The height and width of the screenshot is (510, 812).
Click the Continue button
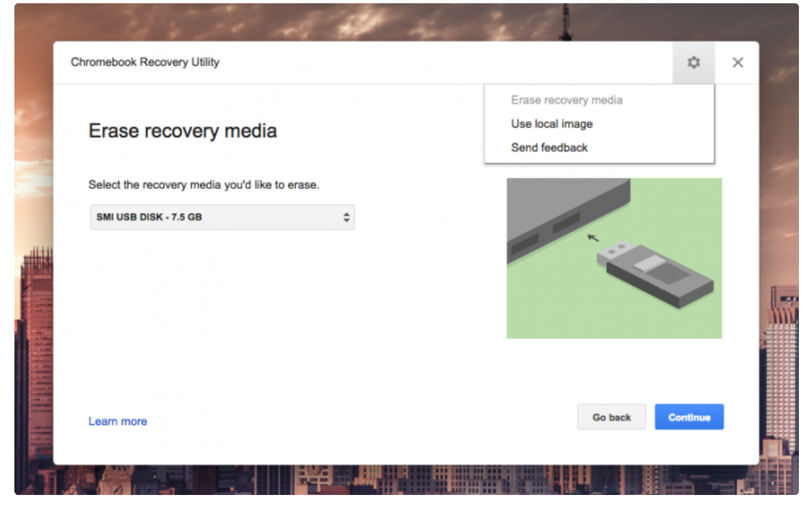(x=689, y=417)
